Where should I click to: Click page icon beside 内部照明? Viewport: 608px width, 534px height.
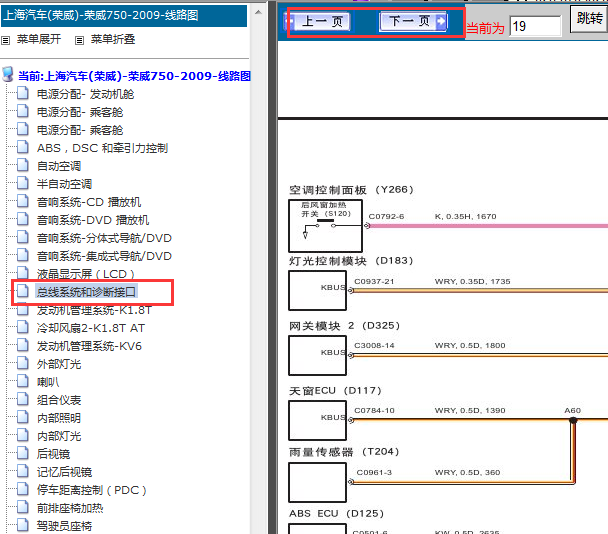click(x=23, y=417)
